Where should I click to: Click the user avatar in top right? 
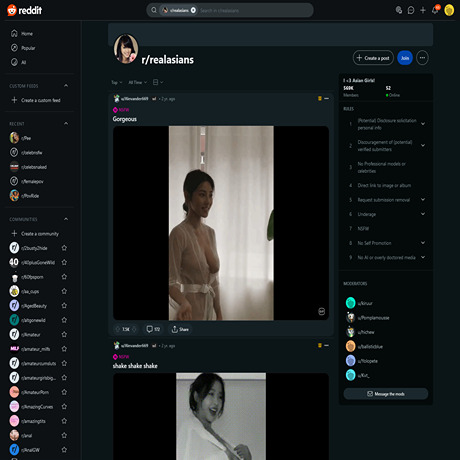click(449, 10)
